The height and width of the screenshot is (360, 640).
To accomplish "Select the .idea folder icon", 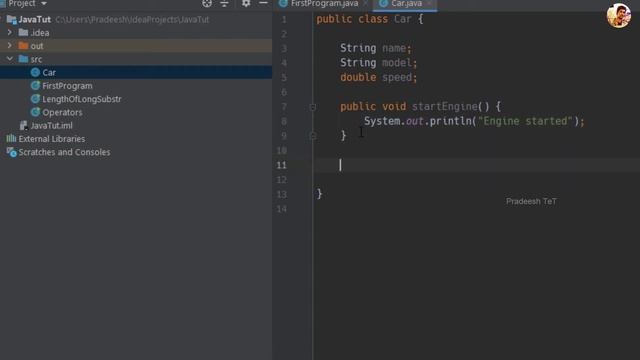I will [24, 32].
